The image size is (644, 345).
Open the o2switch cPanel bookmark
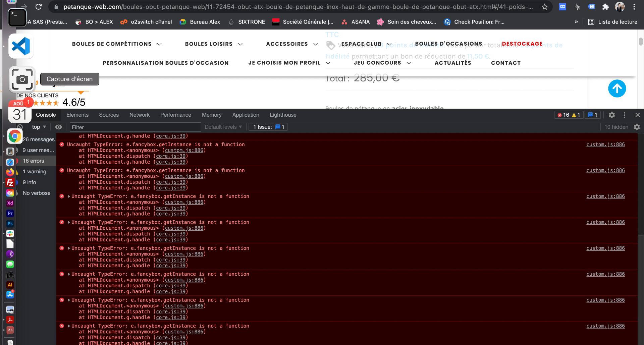[x=146, y=22]
